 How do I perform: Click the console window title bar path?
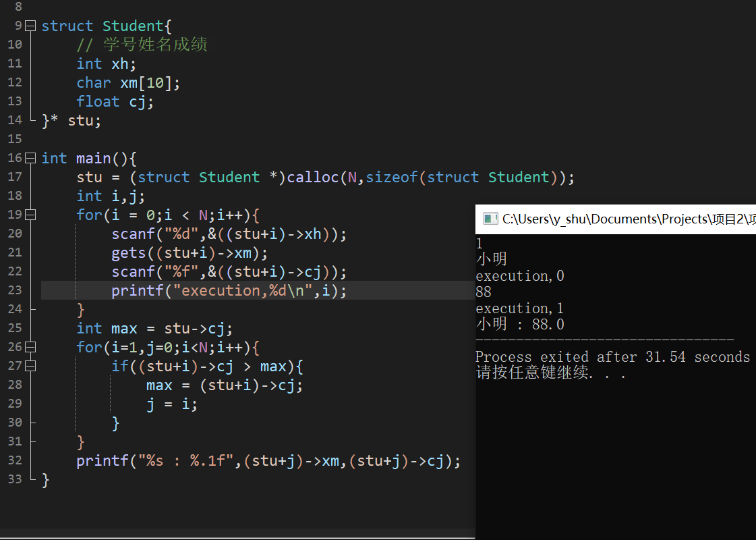coord(627,219)
